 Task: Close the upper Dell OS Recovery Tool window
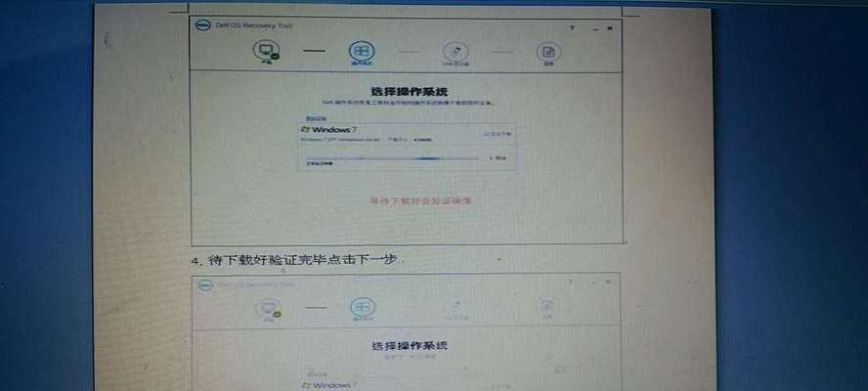pos(610,28)
